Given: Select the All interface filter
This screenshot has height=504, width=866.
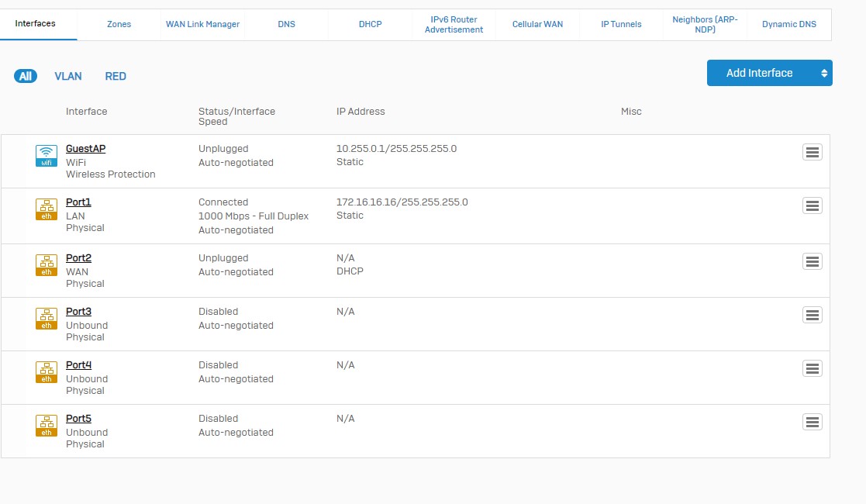Looking at the screenshot, I should click(x=26, y=76).
